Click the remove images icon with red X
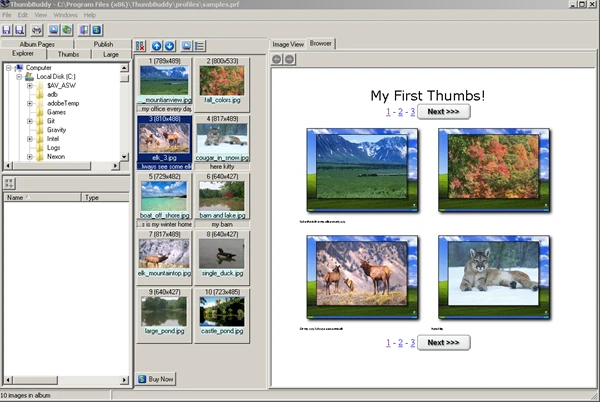The width and height of the screenshot is (600, 402). 140,46
